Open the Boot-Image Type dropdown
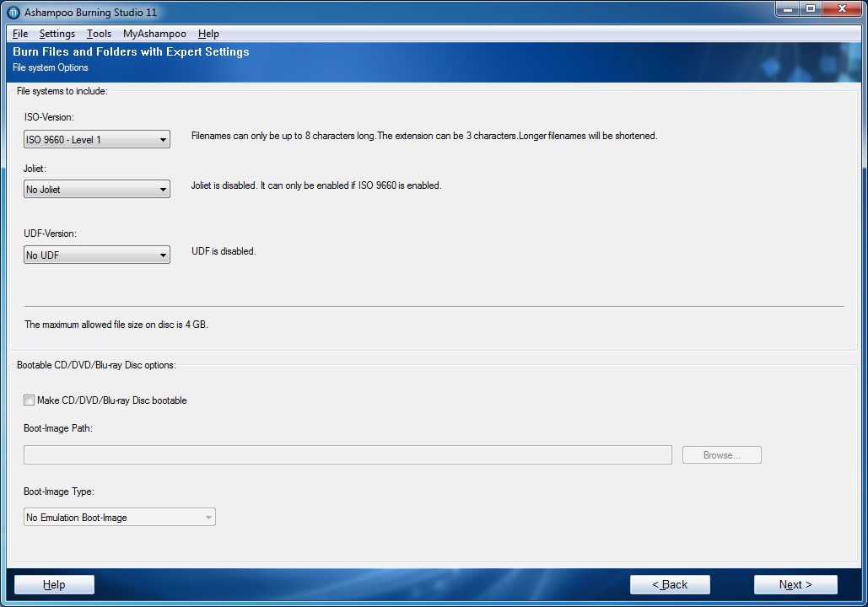 tap(120, 518)
